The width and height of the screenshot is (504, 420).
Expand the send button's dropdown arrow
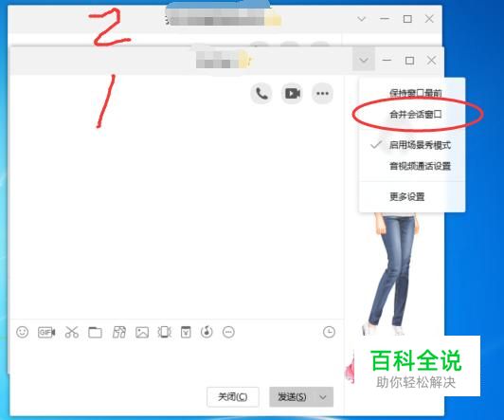[323, 397]
